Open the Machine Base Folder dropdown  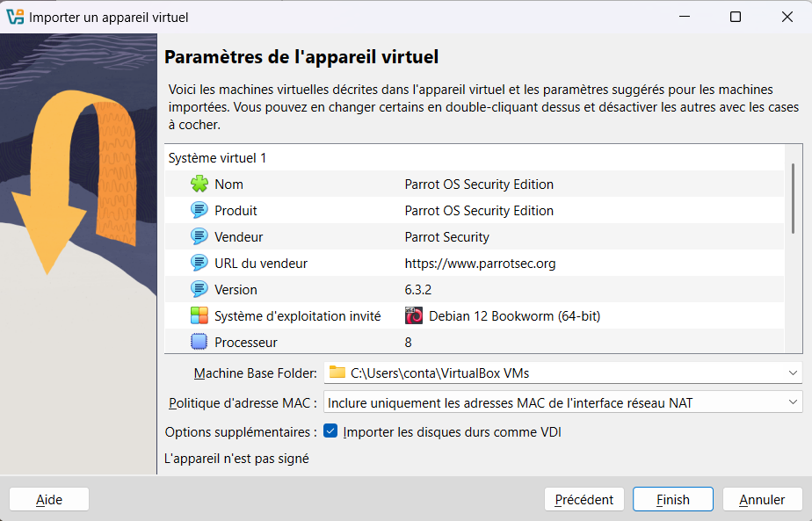[x=563, y=373]
